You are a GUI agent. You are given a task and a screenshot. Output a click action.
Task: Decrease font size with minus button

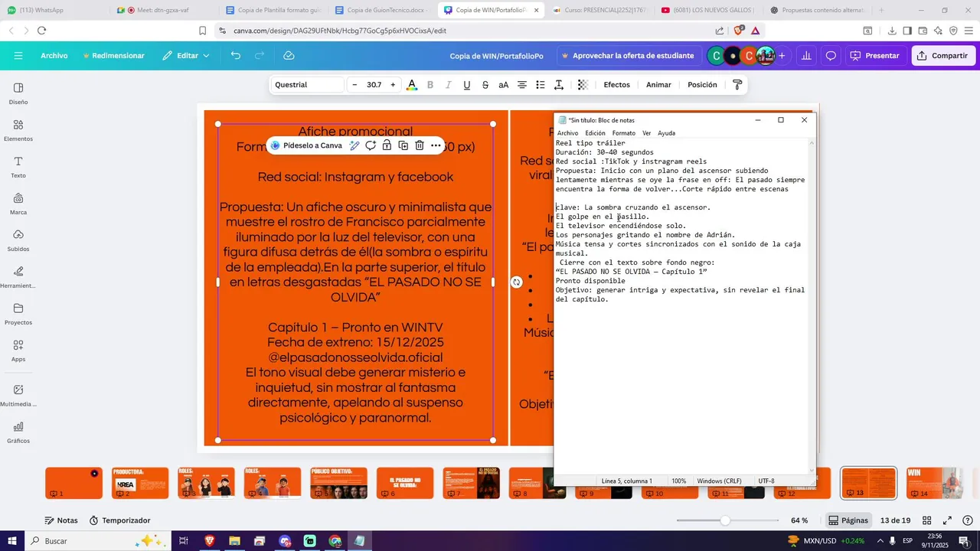click(x=354, y=85)
